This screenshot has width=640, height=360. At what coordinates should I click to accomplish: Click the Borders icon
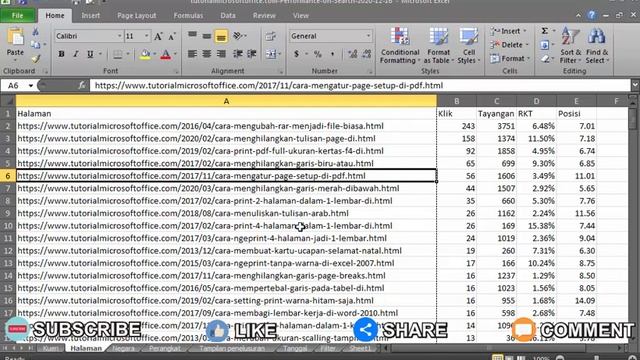click(x=118, y=54)
